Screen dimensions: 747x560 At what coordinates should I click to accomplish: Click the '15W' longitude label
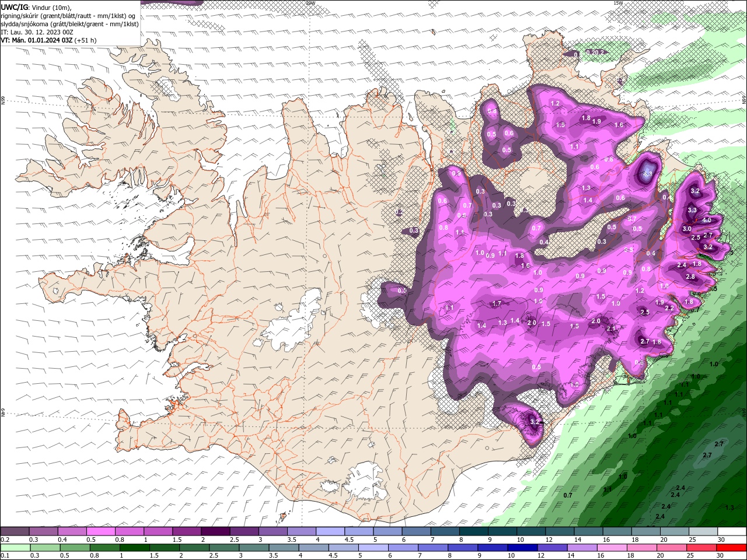[x=618, y=3]
